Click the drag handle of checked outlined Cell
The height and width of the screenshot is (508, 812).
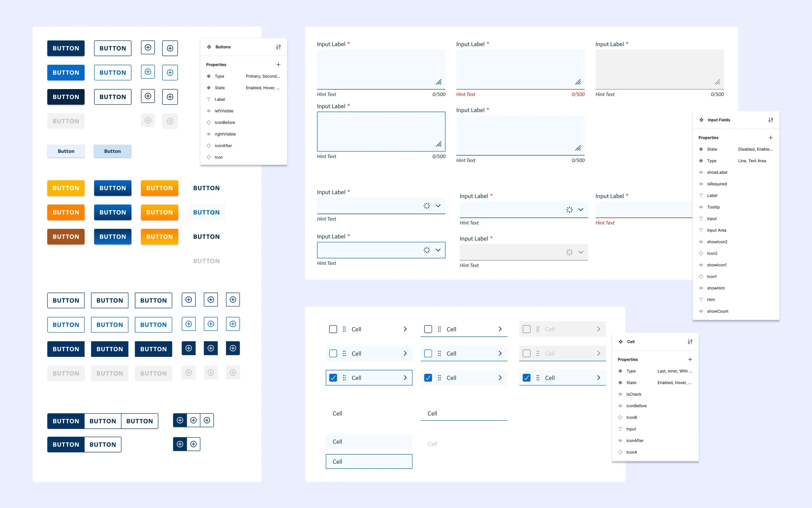point(344,378)
